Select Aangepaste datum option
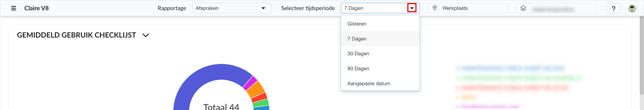The height and width of the screenshot is (110, 644). (369, 83)
